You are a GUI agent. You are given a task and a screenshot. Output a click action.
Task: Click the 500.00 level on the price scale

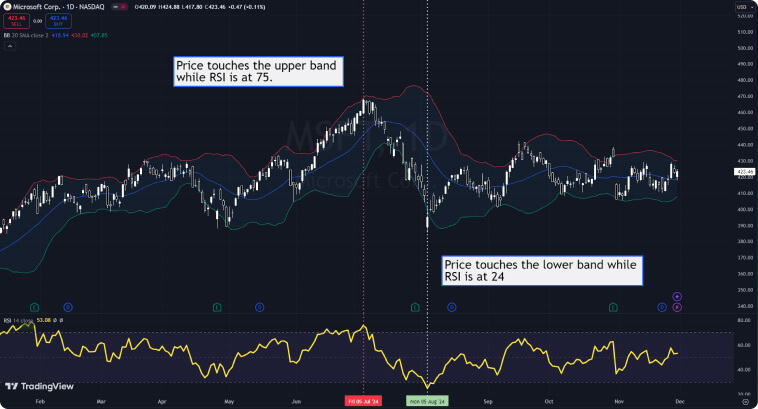point(745,48)
